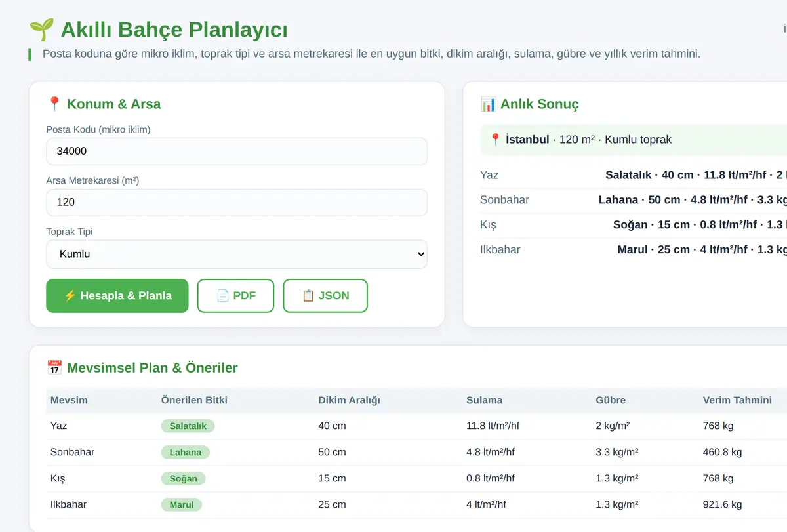Click the Lahana plant badge
The height and width of the screenshot is (532, 787).
coord(186,452)
